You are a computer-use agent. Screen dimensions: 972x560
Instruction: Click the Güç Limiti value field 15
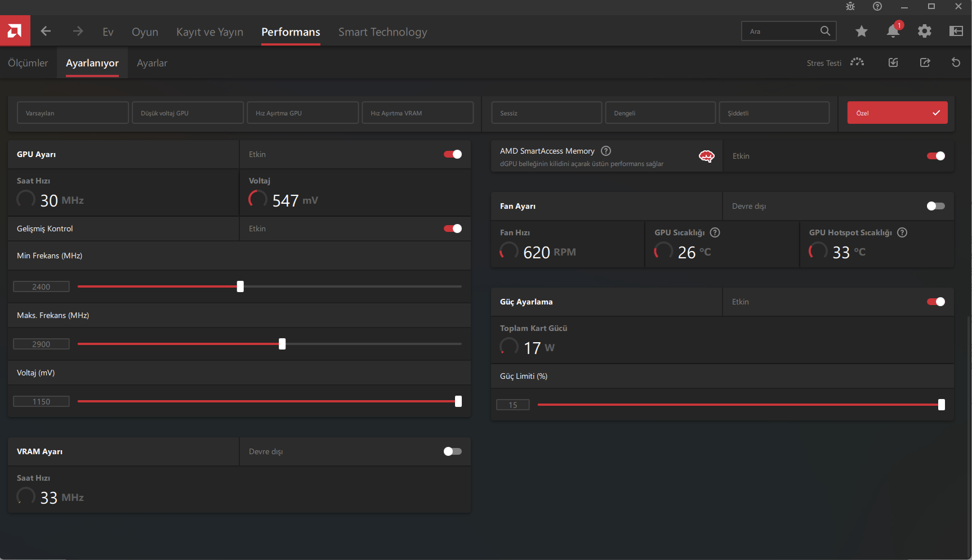[512, 405]
